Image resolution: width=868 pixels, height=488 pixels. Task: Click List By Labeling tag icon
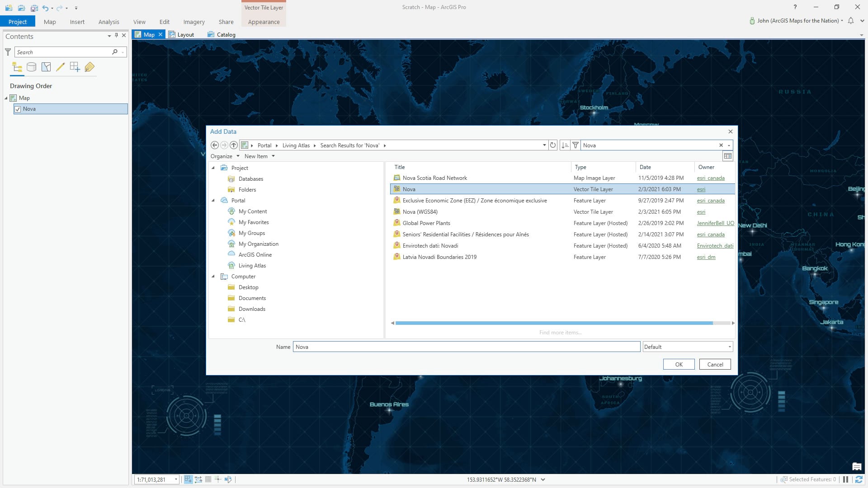point(89,67)
